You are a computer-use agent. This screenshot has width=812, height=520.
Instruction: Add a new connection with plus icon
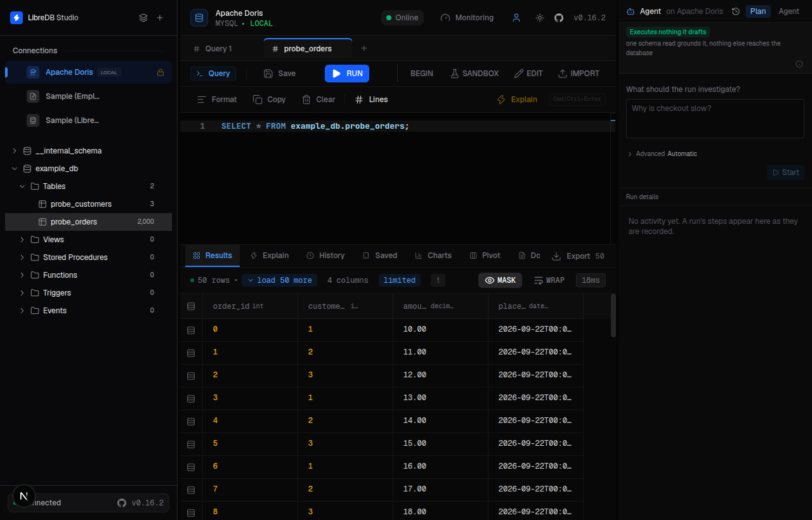[160, 18]
